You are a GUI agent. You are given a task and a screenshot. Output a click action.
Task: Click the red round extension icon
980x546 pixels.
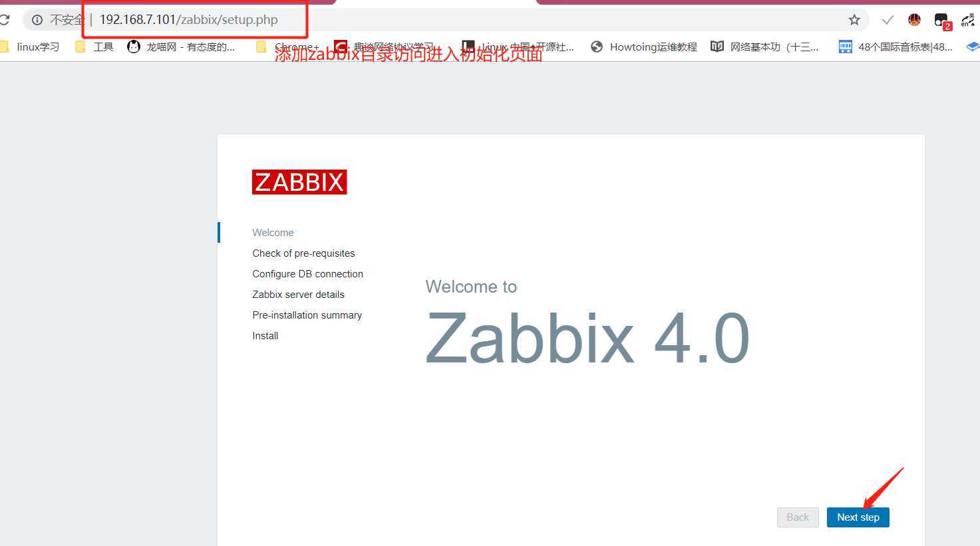[x=914, y=20]
